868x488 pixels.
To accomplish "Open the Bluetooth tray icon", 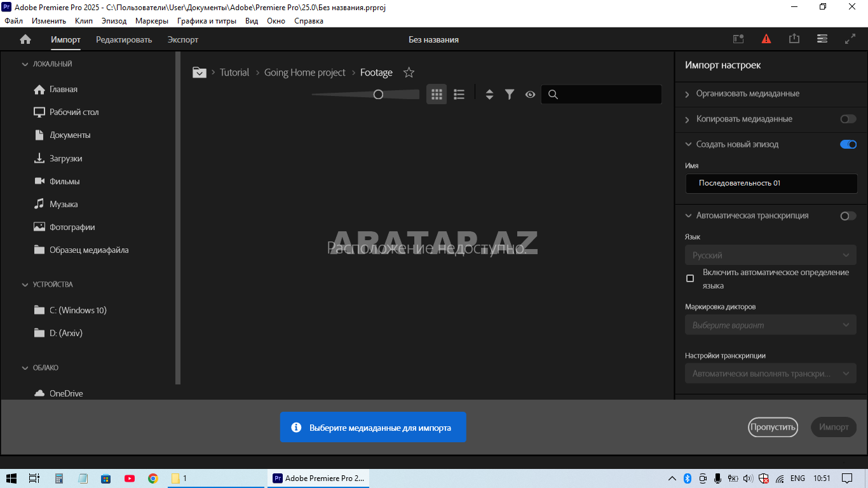I will point(688,478).
